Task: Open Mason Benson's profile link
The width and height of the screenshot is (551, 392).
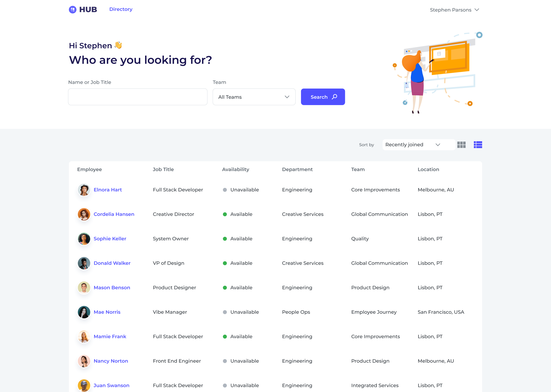Action: (x=112, y=287)
